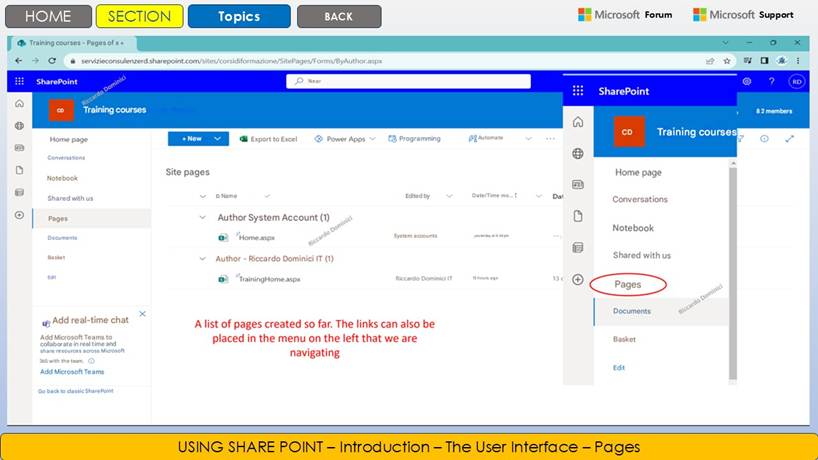Click Pages in the zoomed navigation panel
Viewport: 818px width, 460px height.
[628, 284]
